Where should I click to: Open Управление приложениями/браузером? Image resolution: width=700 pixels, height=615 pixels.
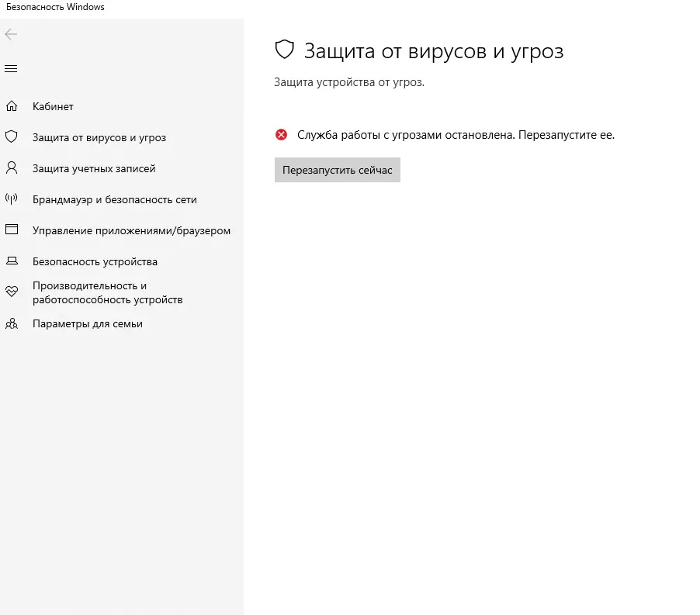tap(131, 230)
